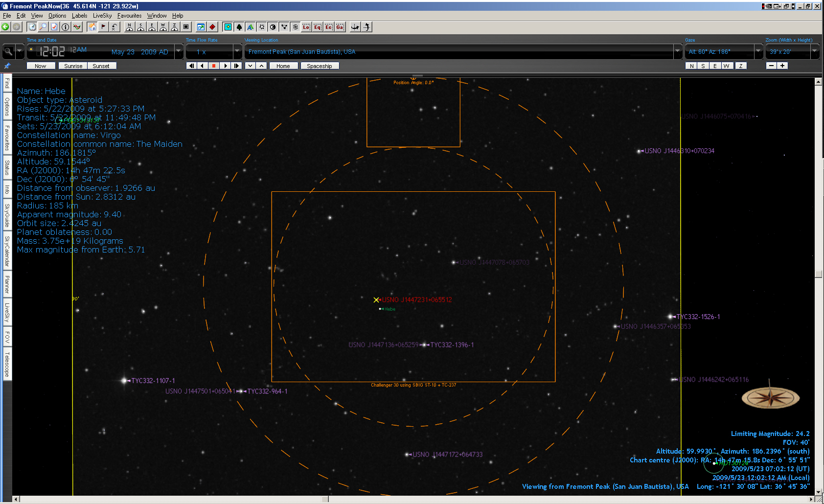Click the pushpin icon below search
The width and height of the screenshot is (824, 504).
(x=7, y=66)
